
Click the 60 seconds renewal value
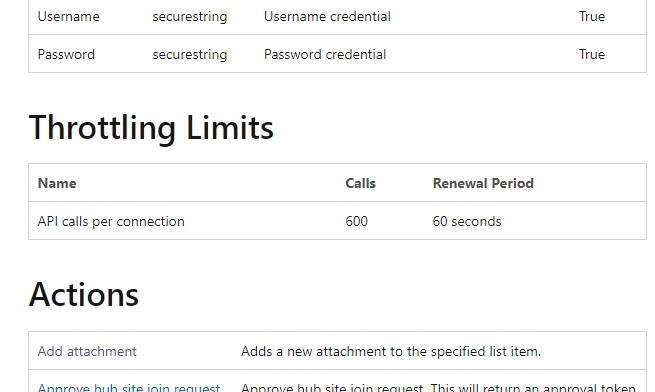pos(467,221)
